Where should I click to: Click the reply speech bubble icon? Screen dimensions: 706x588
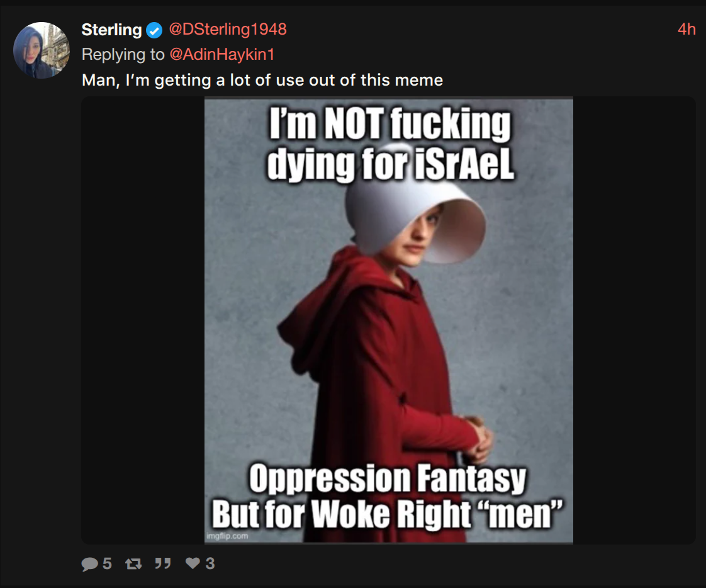point(89,563)
